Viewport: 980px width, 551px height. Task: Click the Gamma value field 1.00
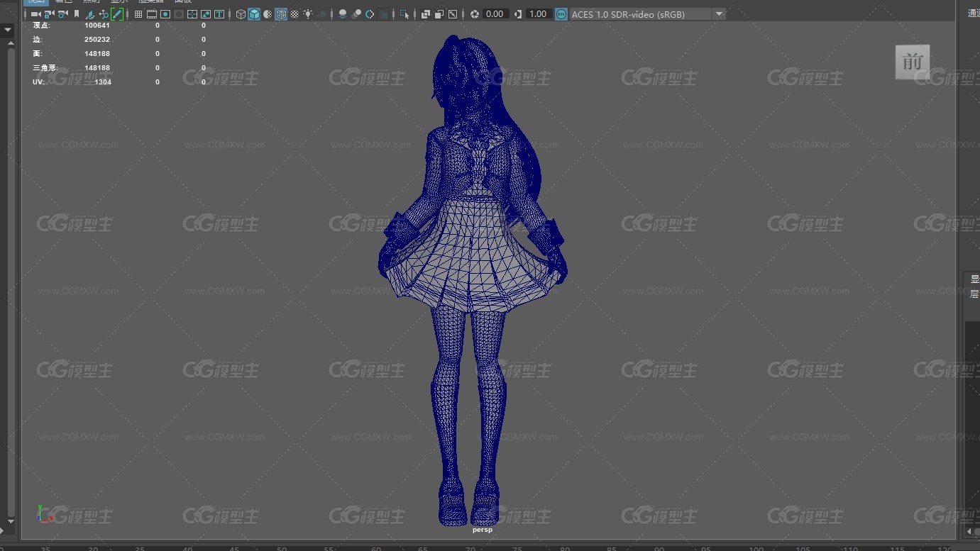pyautogui.click(x=539, y=14)
